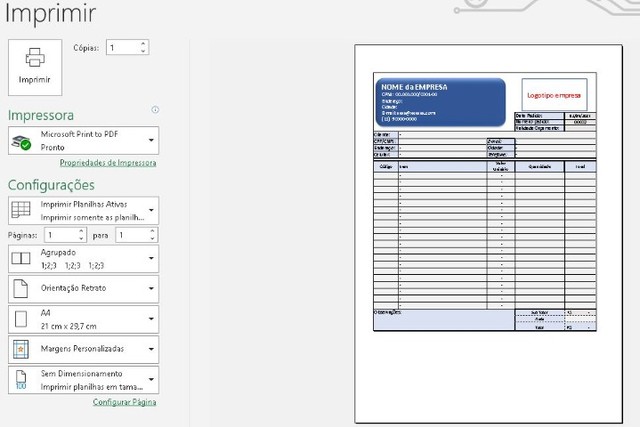Click the scaling page icon labeled 100
The height and width of the screenshot is (427, 640).
click(x=21, y=380)
